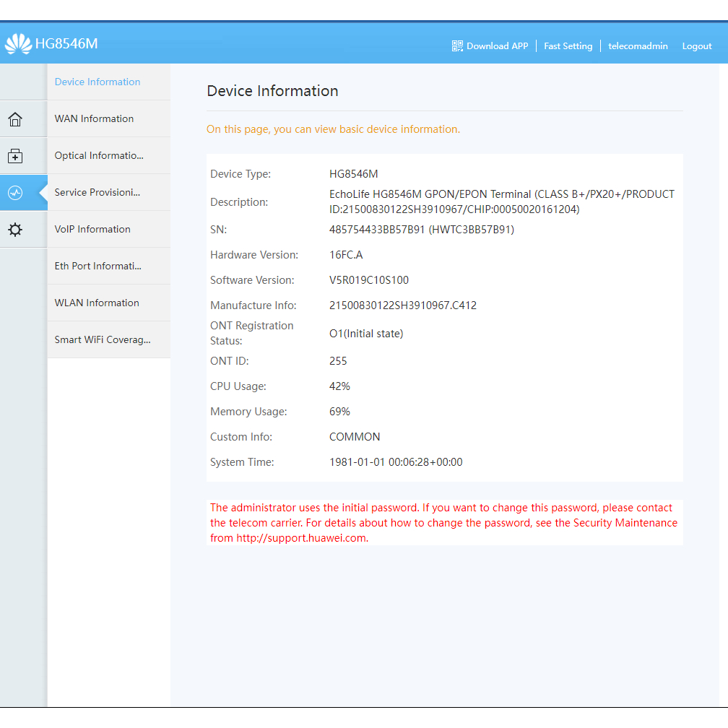Select Optical Information menu entry
The height and width of the screenshot is (728, 728).
(x=99, y=155)
